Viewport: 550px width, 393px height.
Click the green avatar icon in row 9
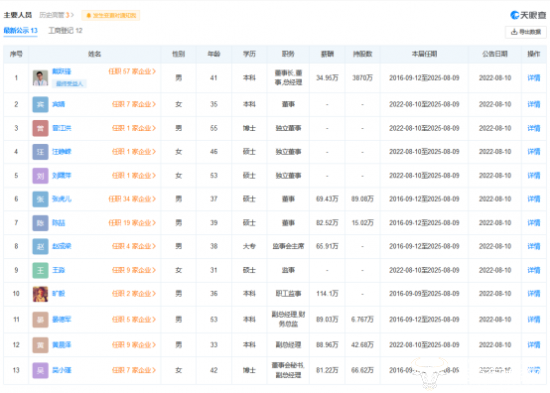click(x=40, y=270)
